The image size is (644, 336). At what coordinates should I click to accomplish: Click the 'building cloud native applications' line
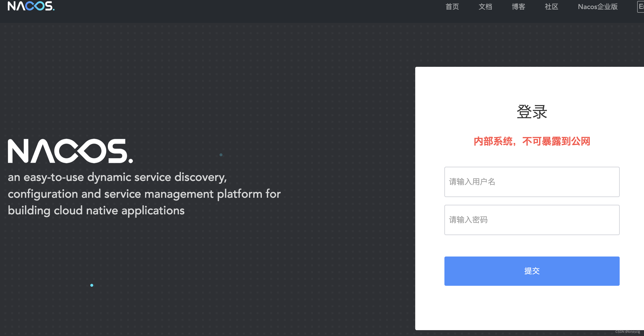(96, 211)
